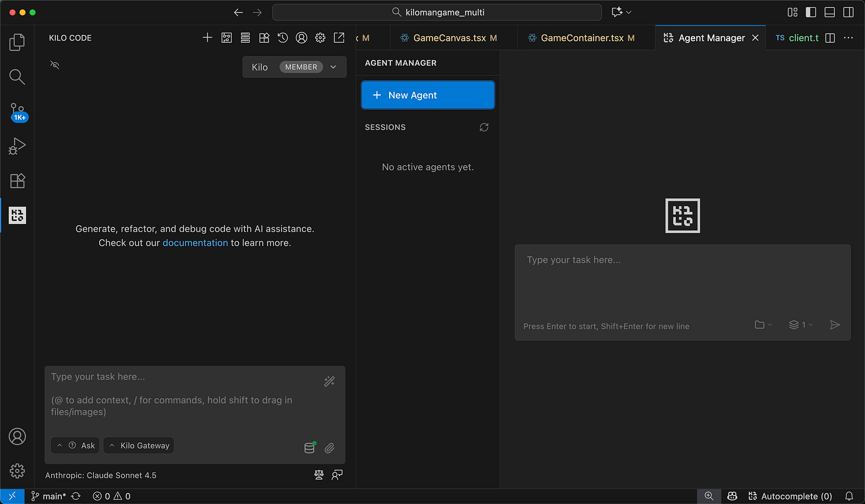Open notifications bell in status bar
Screen dimensions: 865x504
(849, 496)
